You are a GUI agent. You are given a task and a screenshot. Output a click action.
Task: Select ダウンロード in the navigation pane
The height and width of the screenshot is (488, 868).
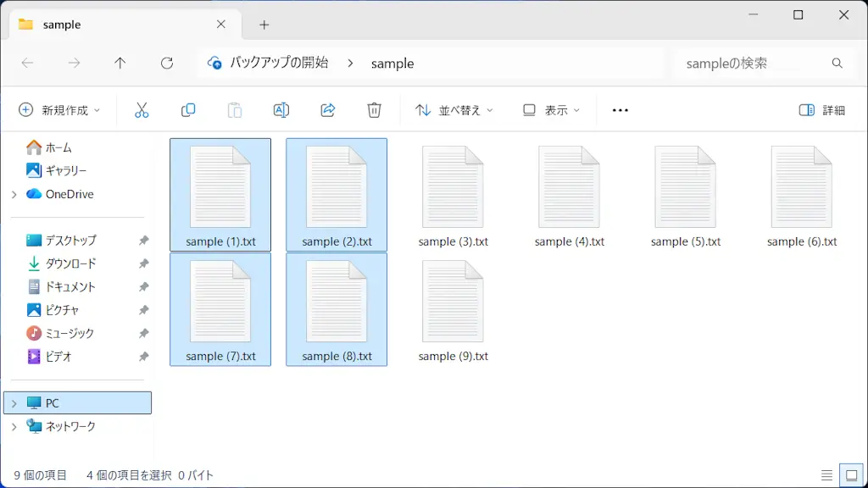[70, 263]
